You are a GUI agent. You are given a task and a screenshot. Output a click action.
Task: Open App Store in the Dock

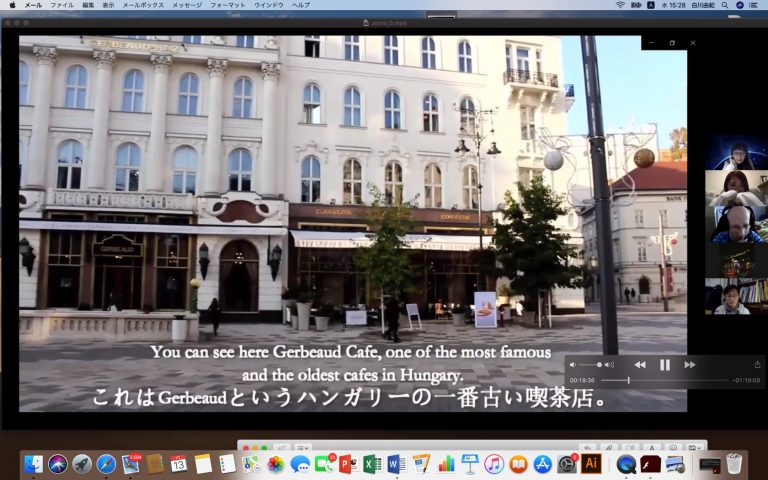click(543, 463)
